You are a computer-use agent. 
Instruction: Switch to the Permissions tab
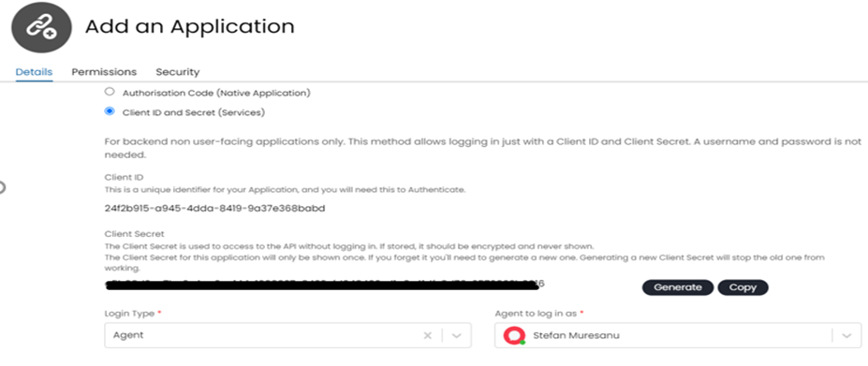[104, 72]
